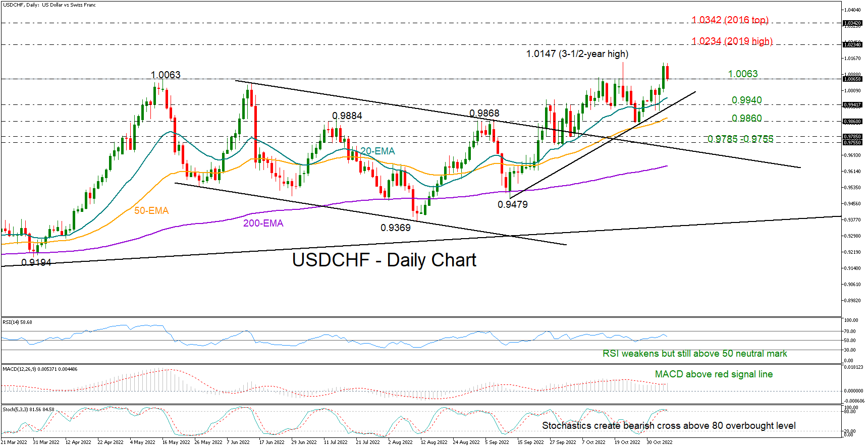Click the 1.00658 current price tag
This screenshot has height=448, width=868.
pos(852,79)
